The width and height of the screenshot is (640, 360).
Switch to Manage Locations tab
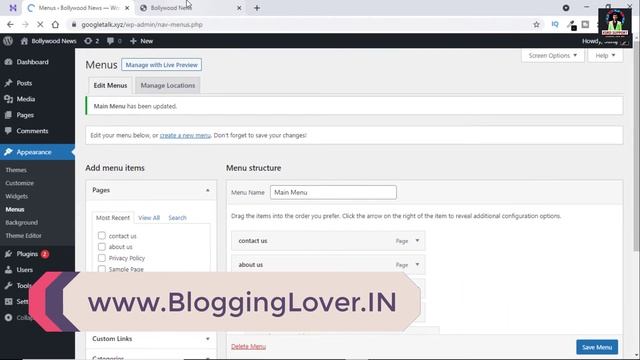[x=168, y=85]
